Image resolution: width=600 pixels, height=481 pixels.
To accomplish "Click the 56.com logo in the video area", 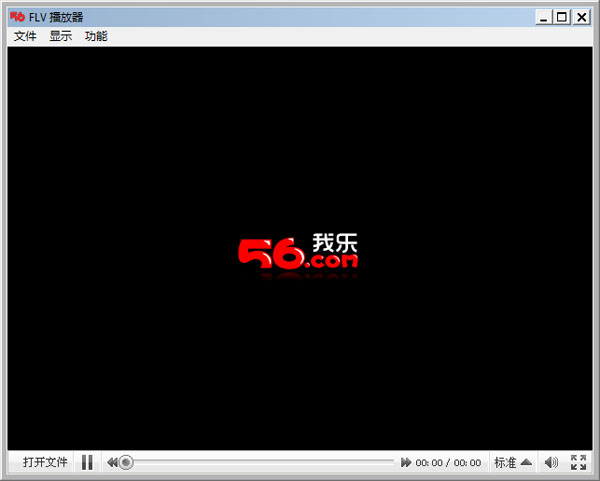I will pos(298,252).
